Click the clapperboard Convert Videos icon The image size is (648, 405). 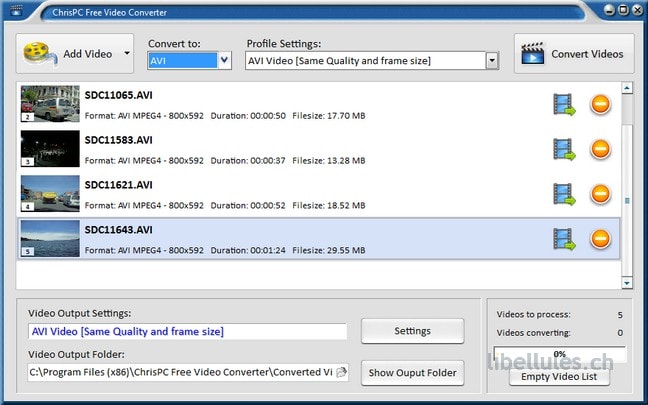533,53
